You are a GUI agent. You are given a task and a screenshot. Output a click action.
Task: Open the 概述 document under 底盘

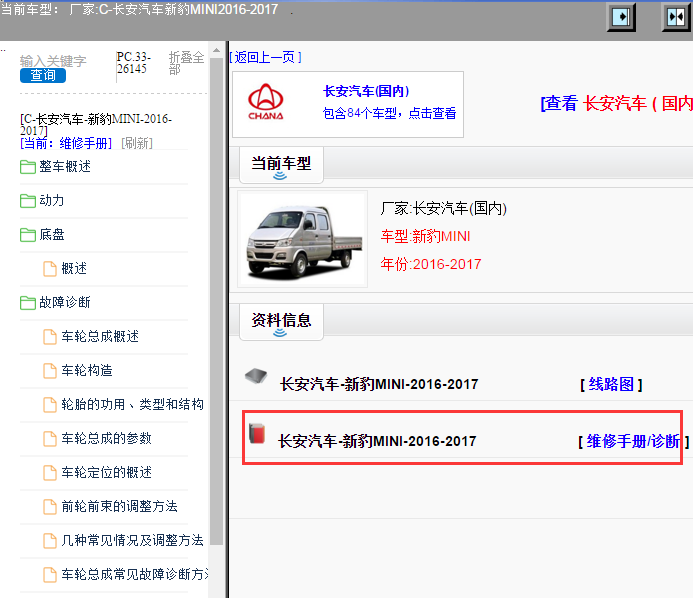coord(74,268)
